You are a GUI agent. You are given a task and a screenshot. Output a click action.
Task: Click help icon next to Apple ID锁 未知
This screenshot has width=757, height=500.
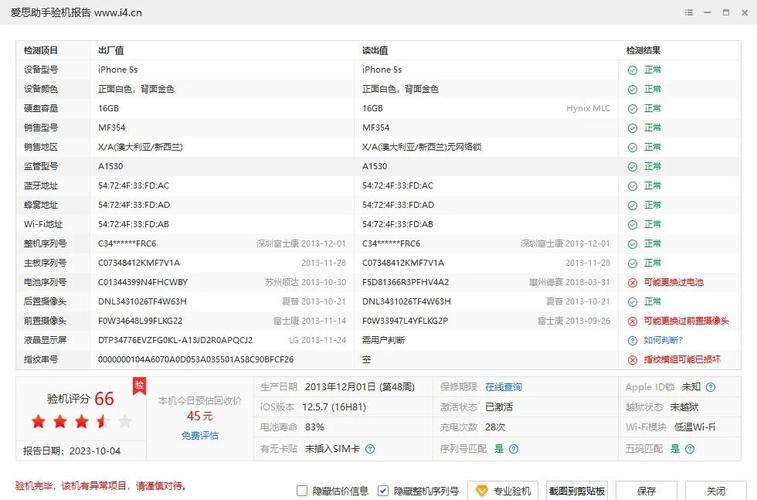[x=711, y=387]
